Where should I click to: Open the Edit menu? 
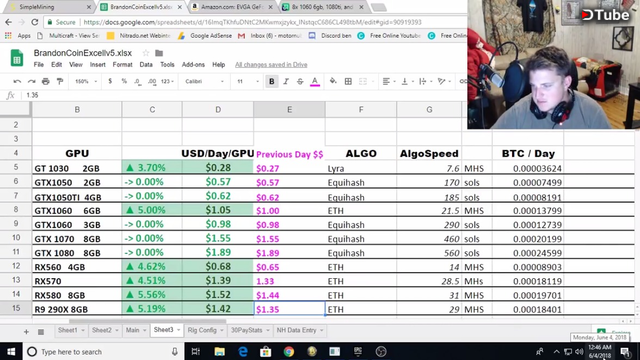click(56, 64)
